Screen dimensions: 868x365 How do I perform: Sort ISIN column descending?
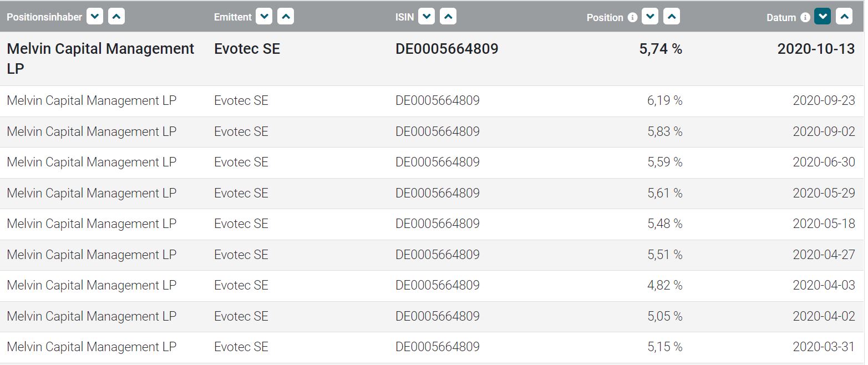[x=426, y=17]
